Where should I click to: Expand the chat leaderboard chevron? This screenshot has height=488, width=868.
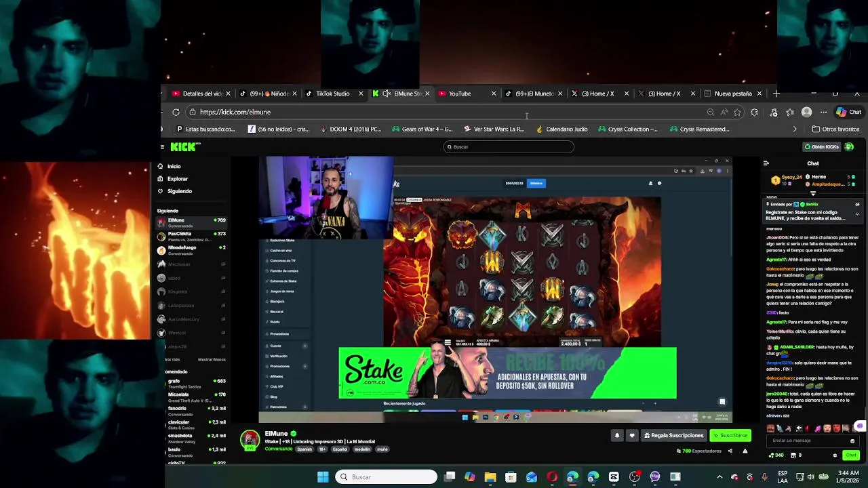tap(813, 193)
